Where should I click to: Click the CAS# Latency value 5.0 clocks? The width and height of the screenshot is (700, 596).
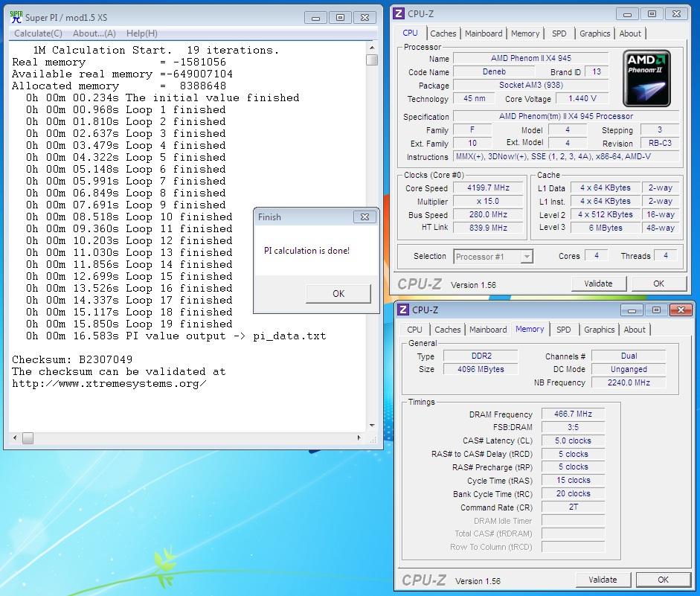click(574, 440)
